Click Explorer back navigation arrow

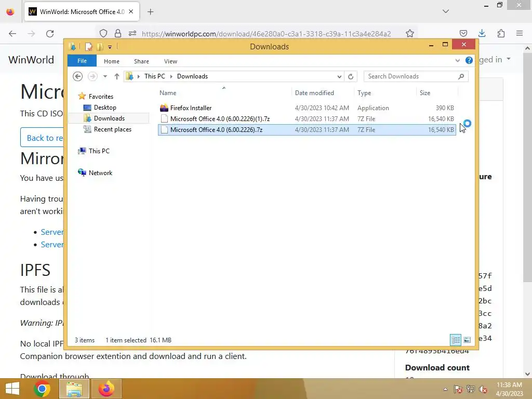pyautogui.click(x=78, y=76)
